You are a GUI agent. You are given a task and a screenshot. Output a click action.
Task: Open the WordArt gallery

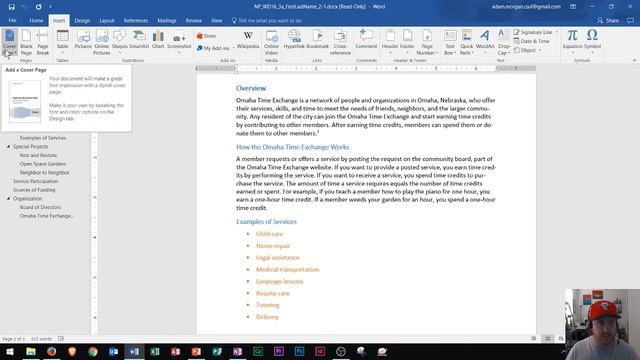tap(485, 40)
